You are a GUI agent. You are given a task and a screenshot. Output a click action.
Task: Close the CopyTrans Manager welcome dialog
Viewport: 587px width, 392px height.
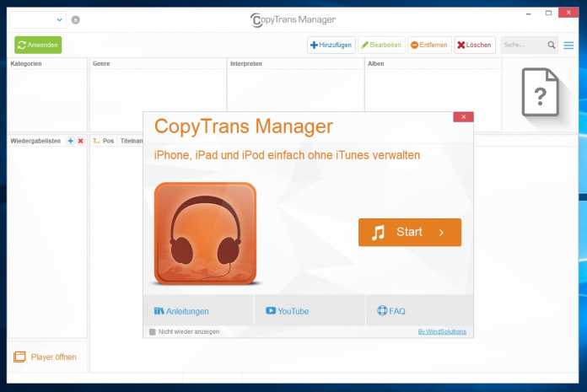(x=463, y=117)
